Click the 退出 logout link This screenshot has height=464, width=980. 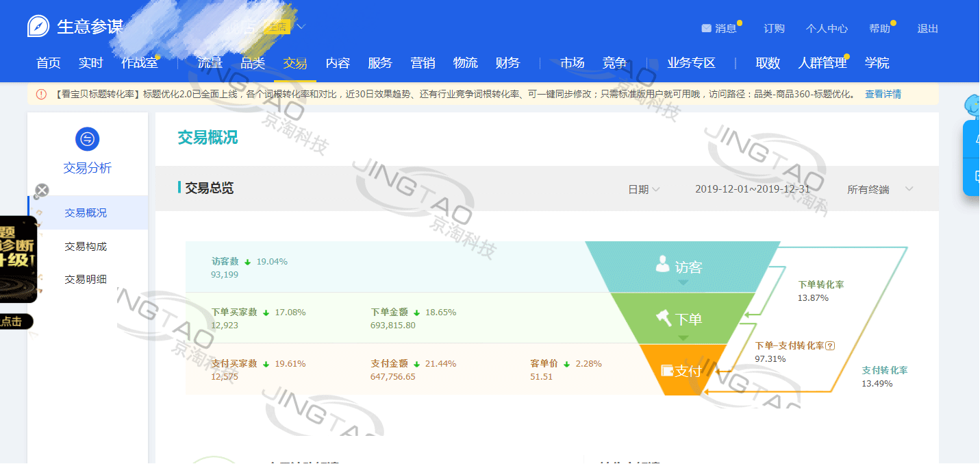pyautogui.click(x=927, y=29)
